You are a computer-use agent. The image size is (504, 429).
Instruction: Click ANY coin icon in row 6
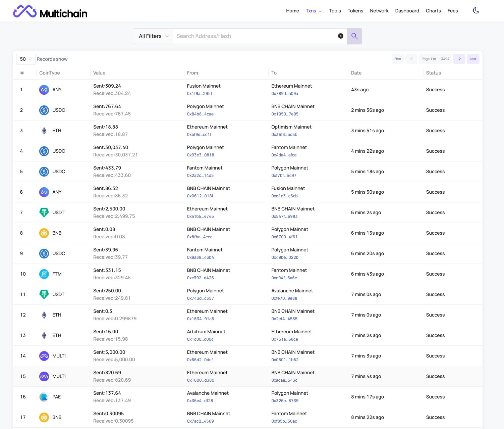point(44,192)
